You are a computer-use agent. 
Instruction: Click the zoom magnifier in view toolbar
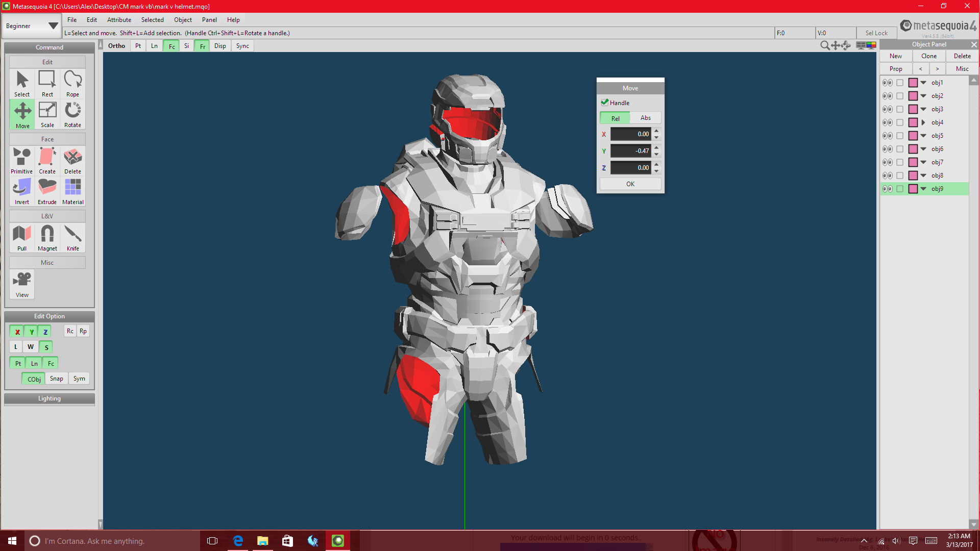[x=824, y=45]
